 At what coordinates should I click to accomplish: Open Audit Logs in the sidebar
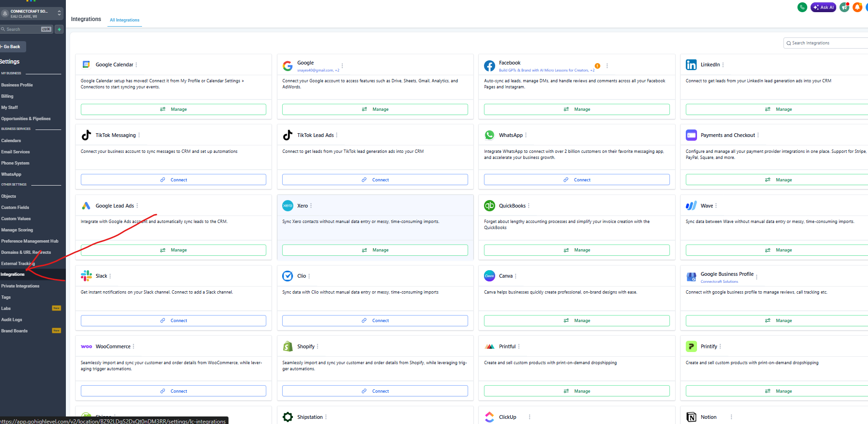(x=12, y=320)
